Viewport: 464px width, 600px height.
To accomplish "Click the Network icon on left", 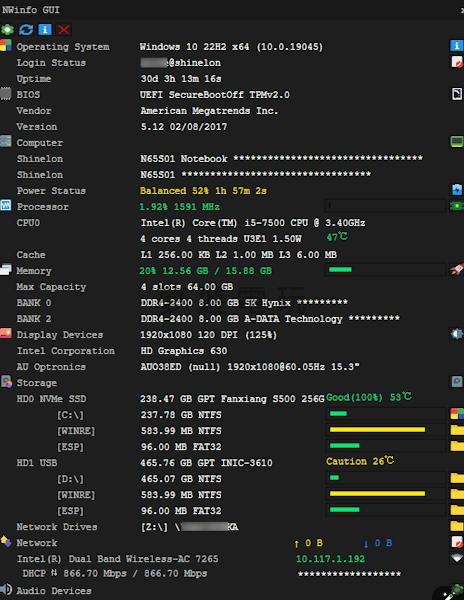I will (x=6, y=541).
